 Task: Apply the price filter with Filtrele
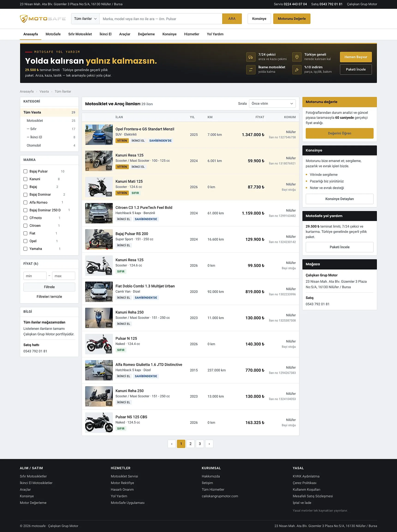(49, 287)
